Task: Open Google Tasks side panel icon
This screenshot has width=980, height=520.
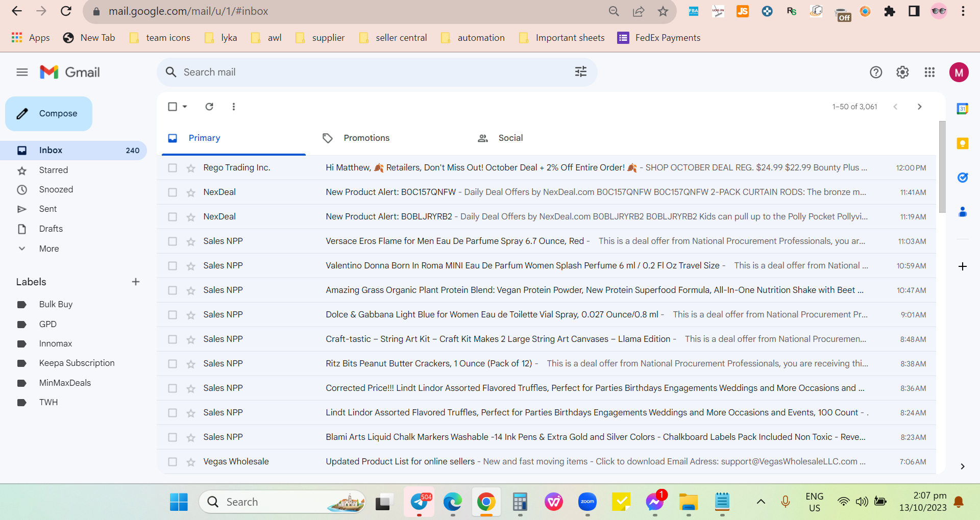Action: coord(963,178)
